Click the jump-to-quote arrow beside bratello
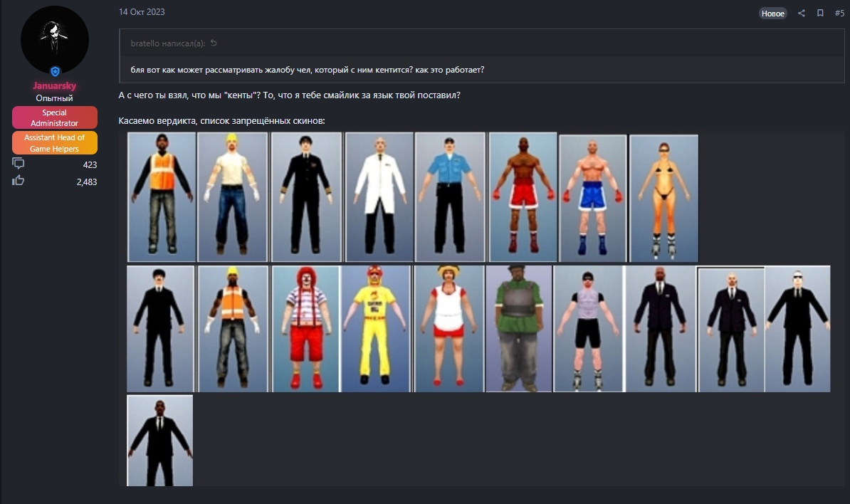The width and height of the screenshot is (850, 504). click(x=214, y=43)
